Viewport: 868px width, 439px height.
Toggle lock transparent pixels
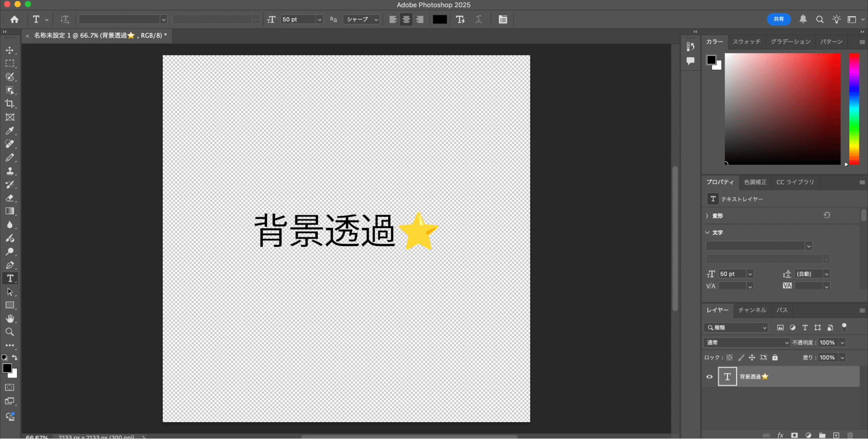(729, 358)
